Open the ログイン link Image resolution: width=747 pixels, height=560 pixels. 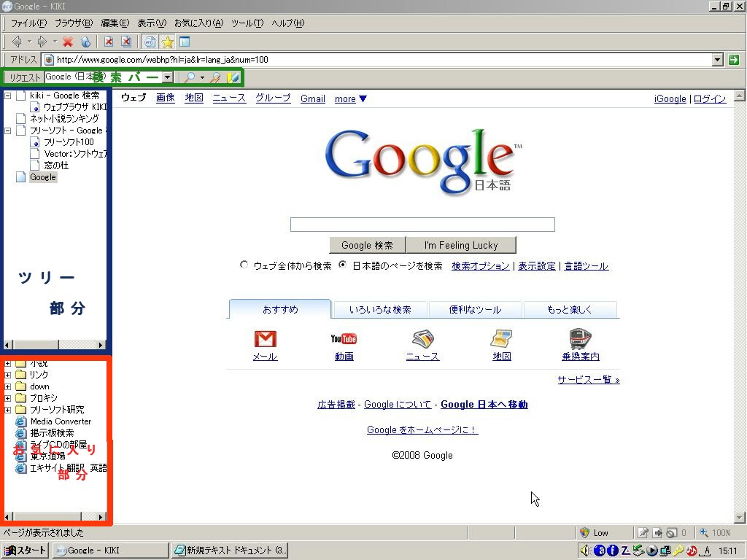pyautogui.click(x=710, y=98)
